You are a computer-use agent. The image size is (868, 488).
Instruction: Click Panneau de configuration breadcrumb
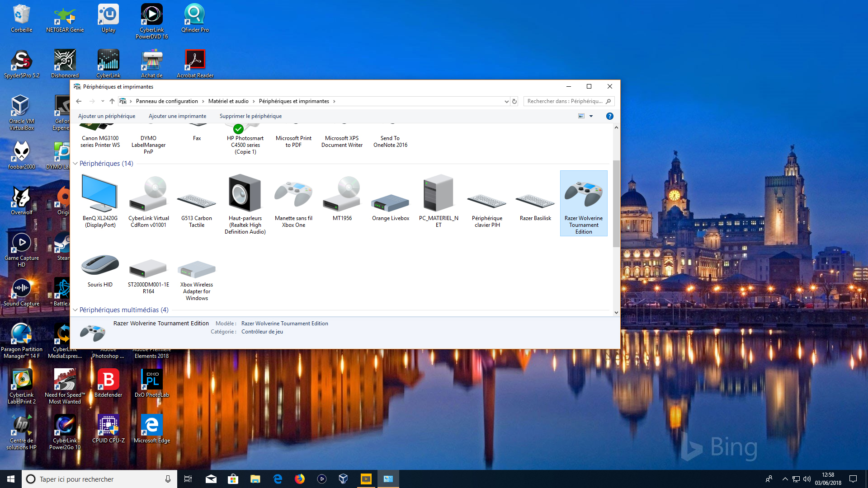pos(167,101)
